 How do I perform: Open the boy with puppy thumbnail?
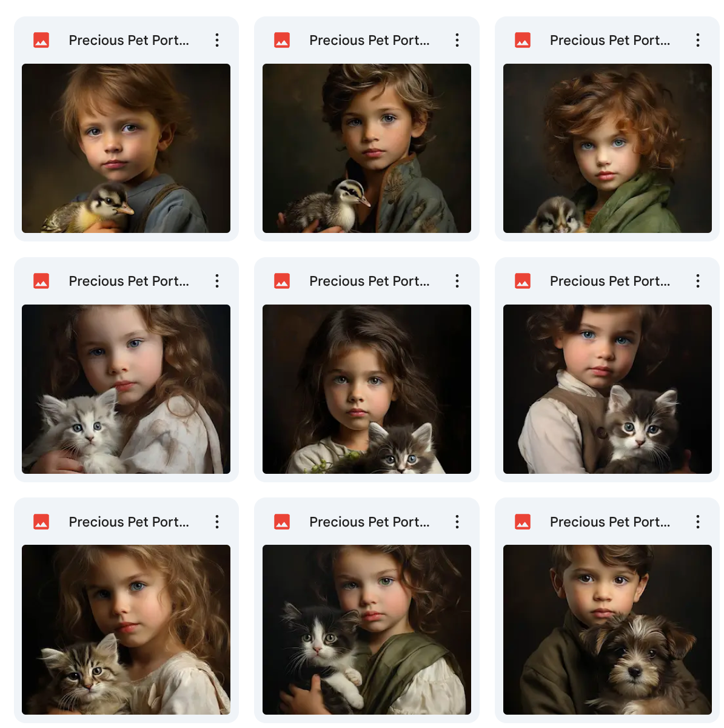point(607,629)
